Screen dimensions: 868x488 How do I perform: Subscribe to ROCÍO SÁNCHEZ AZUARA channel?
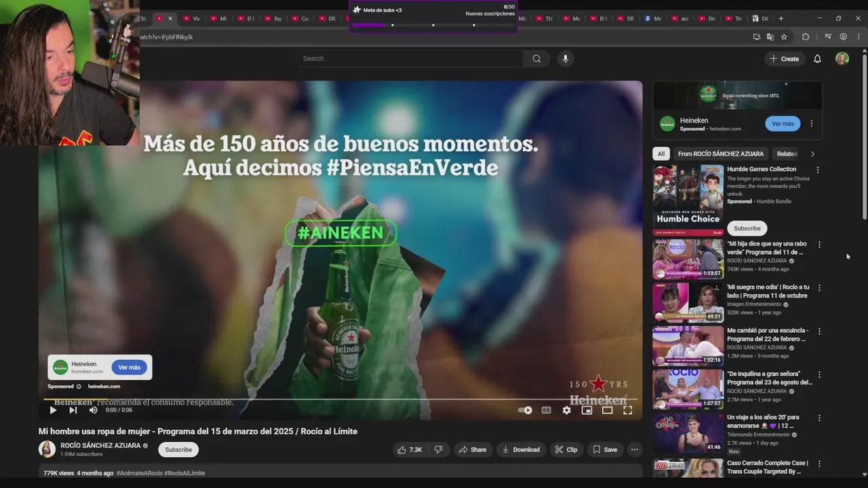click(178, 449)
